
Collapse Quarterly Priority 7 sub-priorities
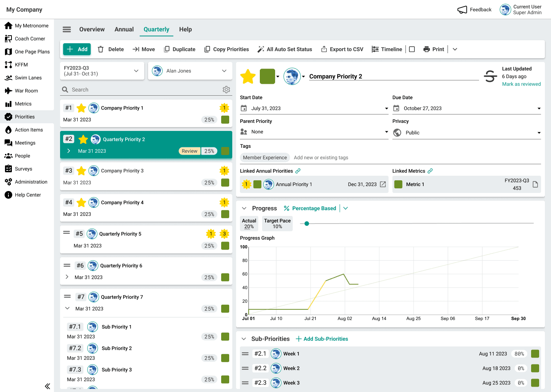(x=67, y=308)
